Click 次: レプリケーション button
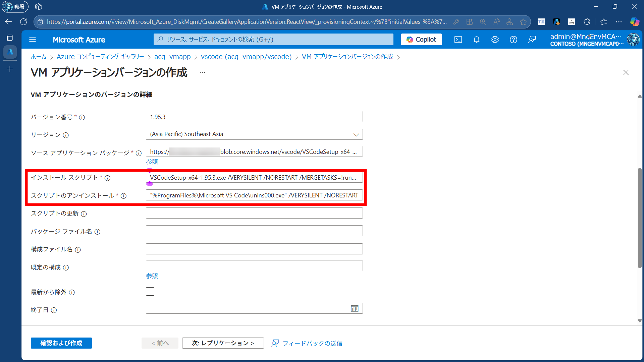 223,343
